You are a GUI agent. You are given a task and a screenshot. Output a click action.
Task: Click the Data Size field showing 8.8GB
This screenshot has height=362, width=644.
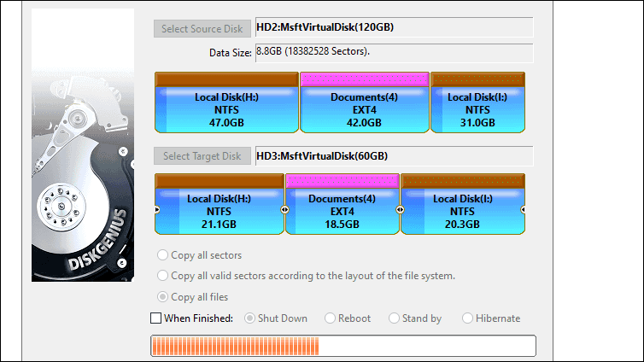(395, 53)
